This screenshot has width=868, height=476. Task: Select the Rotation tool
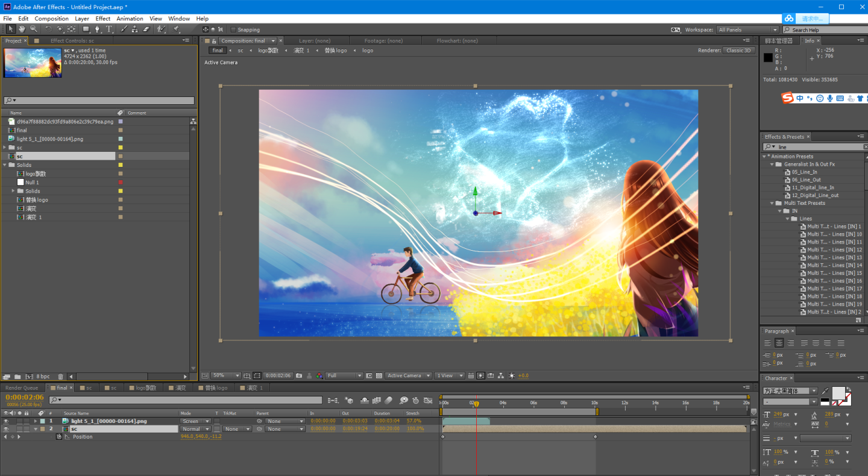click(x=49, y=29)
